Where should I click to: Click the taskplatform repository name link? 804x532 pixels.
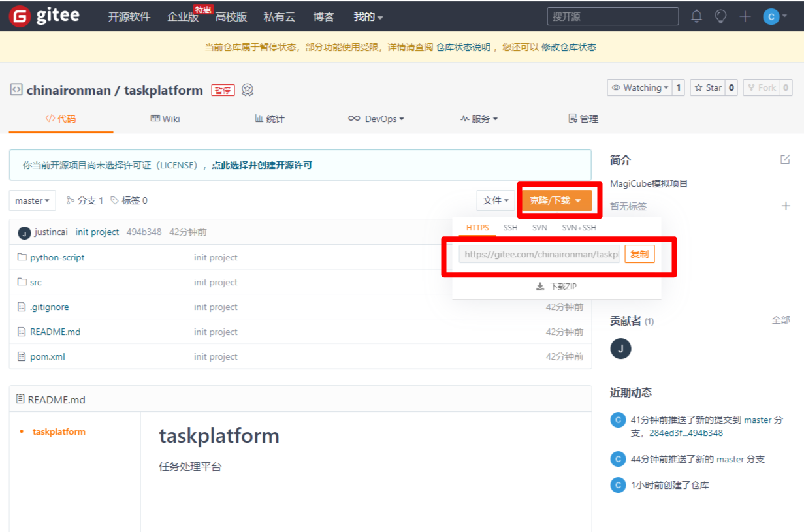pyautogui.click(x=164, y=90)
